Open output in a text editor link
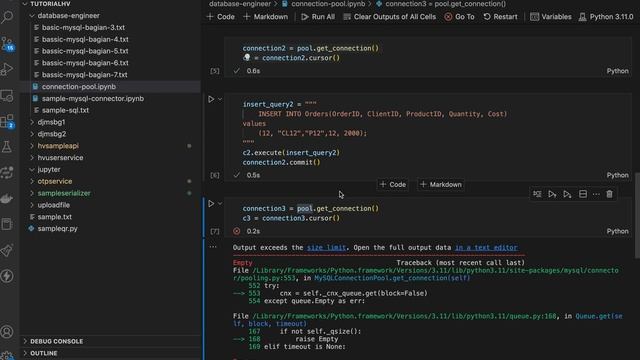This screenshot has width=640, height=360. coord(486,247)
